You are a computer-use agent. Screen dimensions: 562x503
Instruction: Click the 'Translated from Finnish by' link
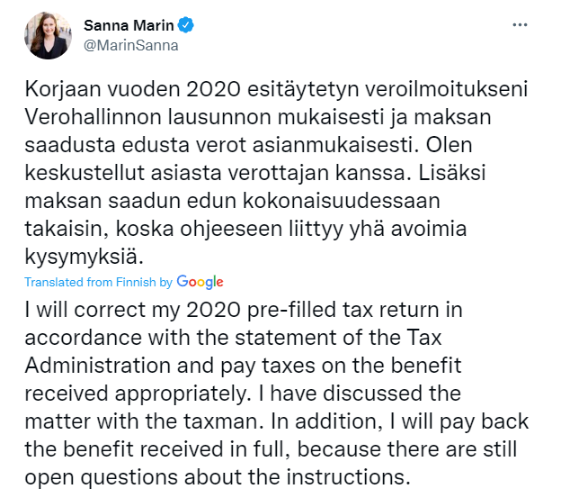click(x=99, y=282)
